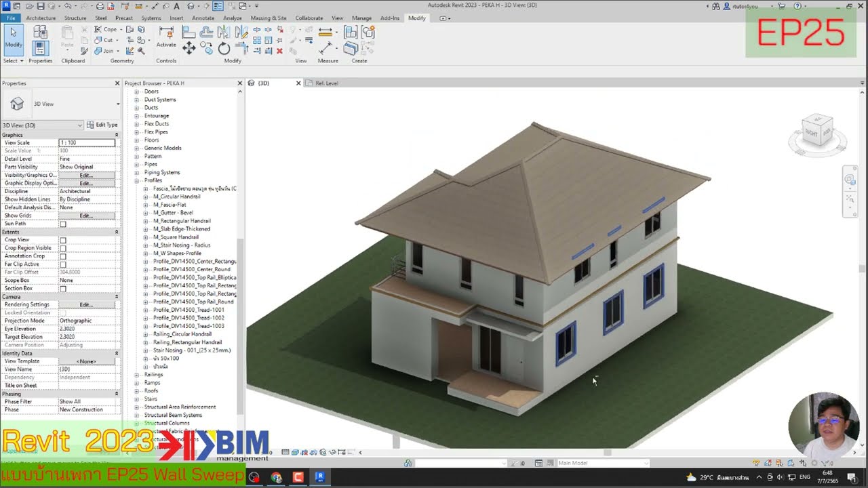Click the ENG language indicator in tray
Image resolution: width=868 pixels, height=488 pixels.
coord(806,477)
